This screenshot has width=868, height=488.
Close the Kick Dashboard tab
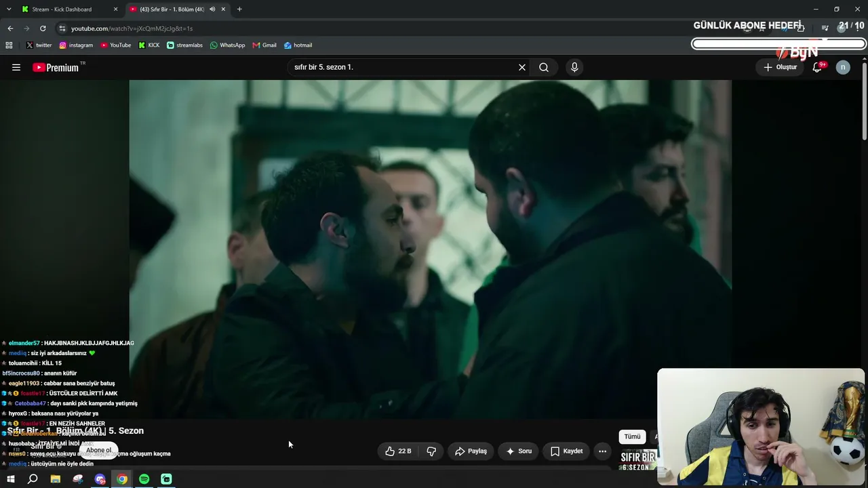pyautogui.click(x=115, y=9)
